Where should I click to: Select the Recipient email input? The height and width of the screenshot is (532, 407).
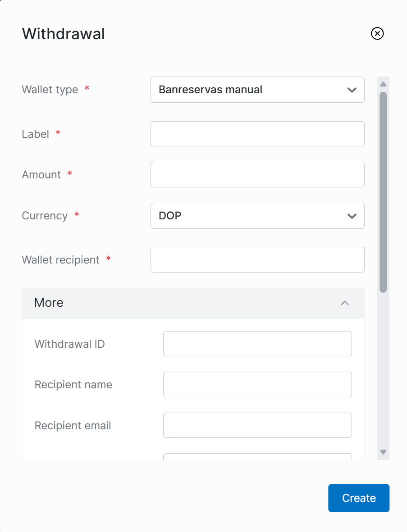pos(257,425)
